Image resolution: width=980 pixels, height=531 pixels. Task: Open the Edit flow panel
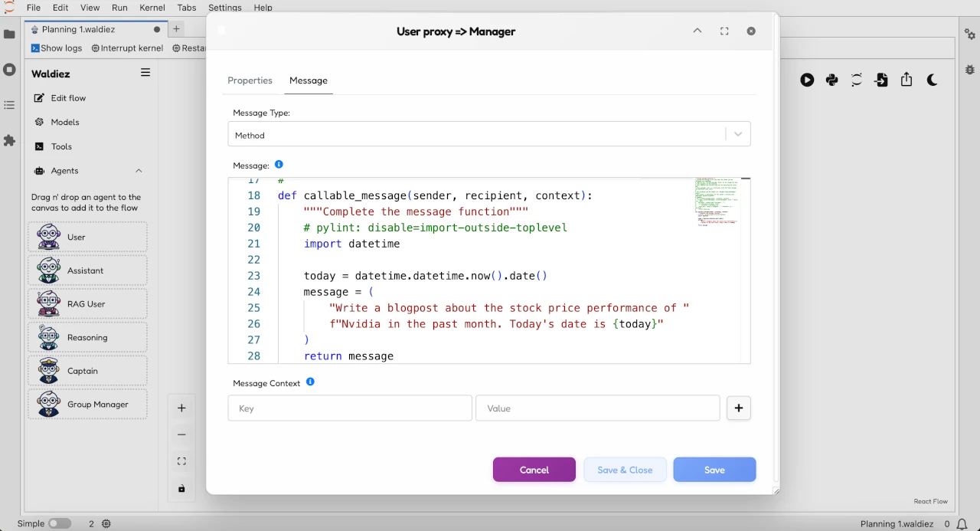[x=67, y=97]
